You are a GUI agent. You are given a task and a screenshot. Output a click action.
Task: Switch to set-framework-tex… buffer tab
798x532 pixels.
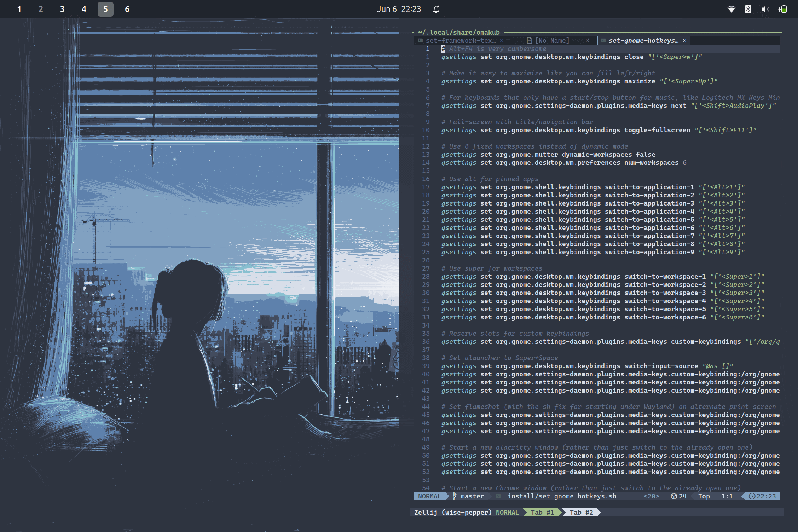coord(461,41)
